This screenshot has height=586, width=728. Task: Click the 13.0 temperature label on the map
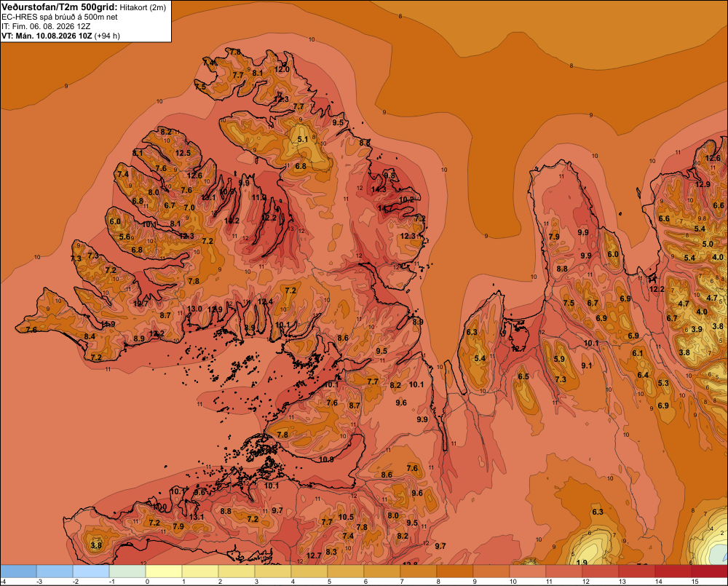[x=194, y=309]
